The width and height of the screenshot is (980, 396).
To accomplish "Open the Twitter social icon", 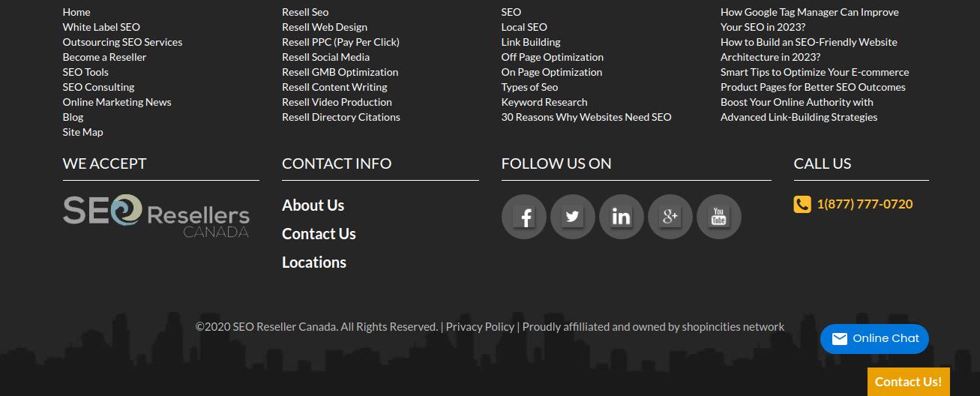I will coord(572,217).
